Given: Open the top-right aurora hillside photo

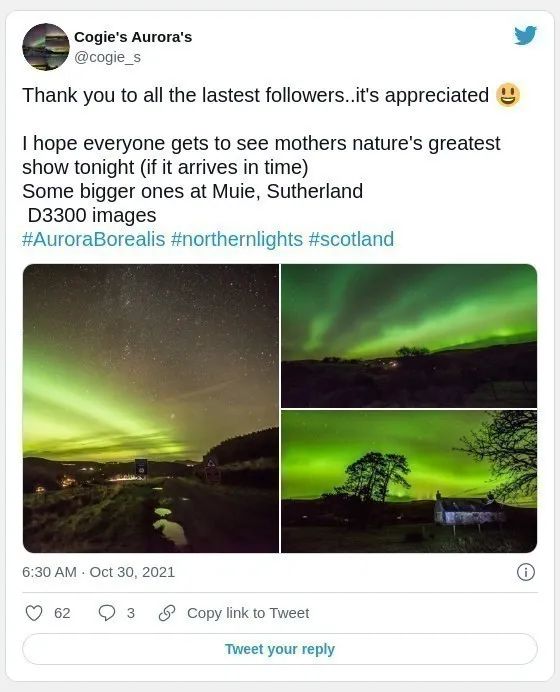Looking at the screenshot, I should tap(409, 336).
